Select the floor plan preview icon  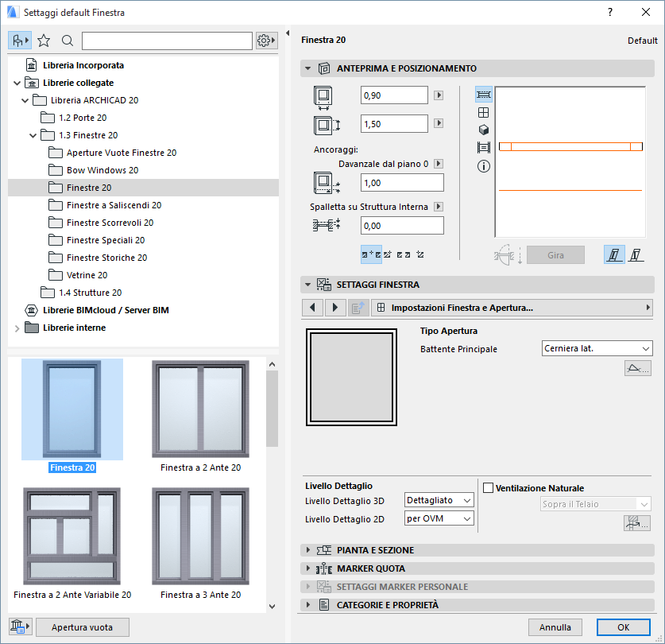pos(483,95)
